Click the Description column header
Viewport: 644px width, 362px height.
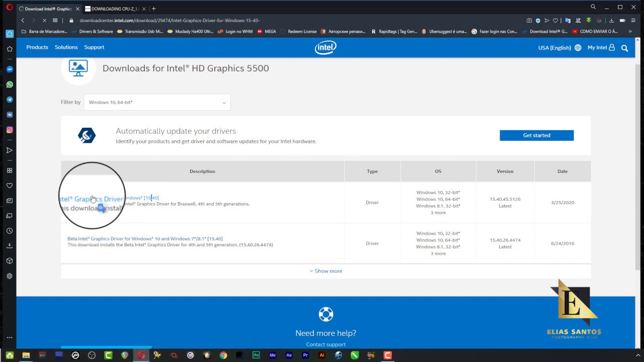(202, 171)
